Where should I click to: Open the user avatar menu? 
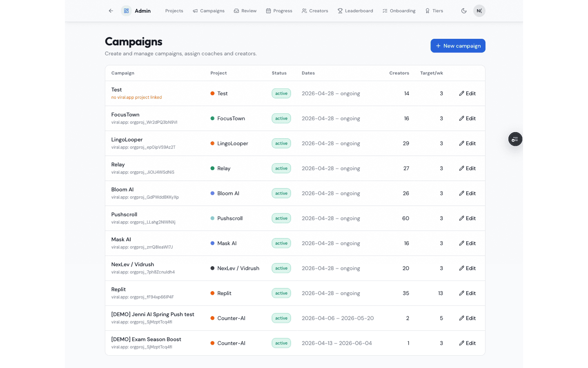479,11
